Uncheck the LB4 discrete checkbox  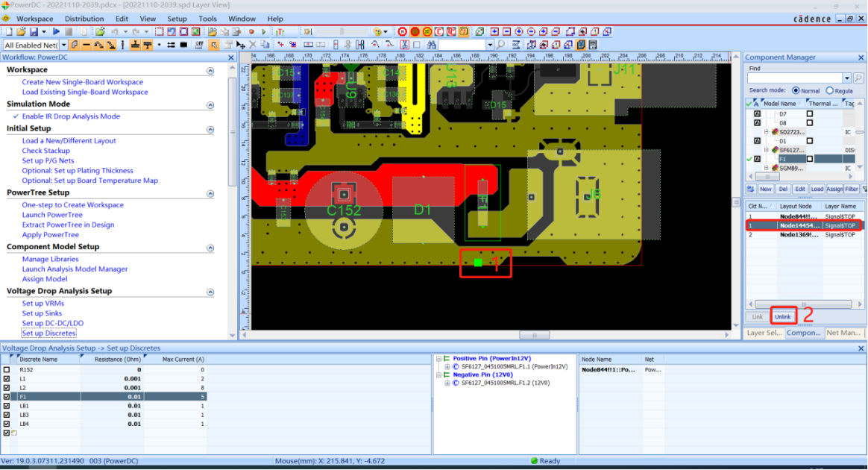tap(7, 424)
